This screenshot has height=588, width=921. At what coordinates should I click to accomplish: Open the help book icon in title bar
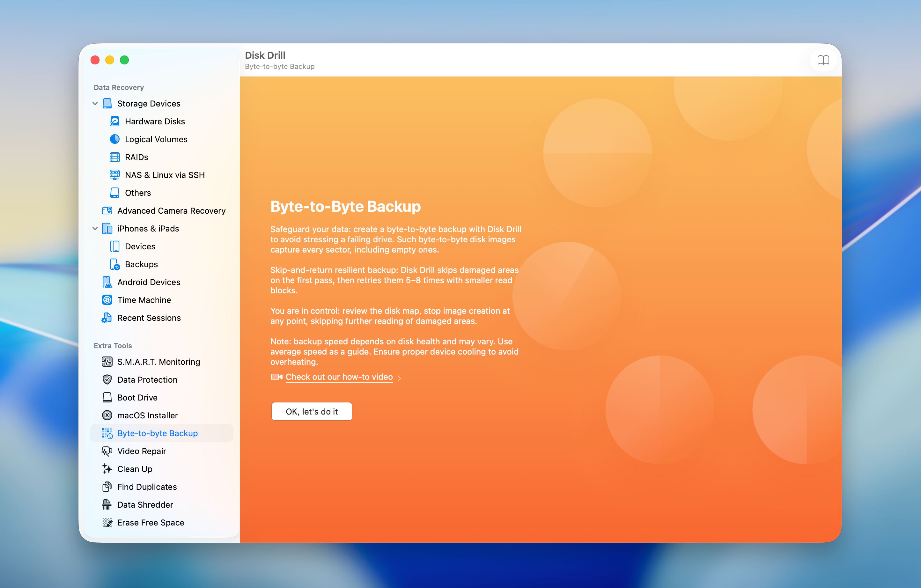pyautogui.click(x=823, y=60)
